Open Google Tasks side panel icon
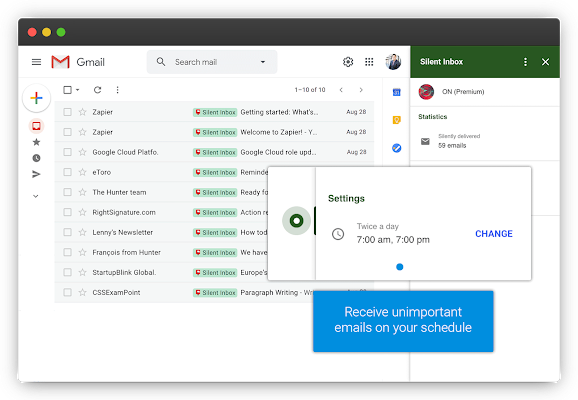 396,148
